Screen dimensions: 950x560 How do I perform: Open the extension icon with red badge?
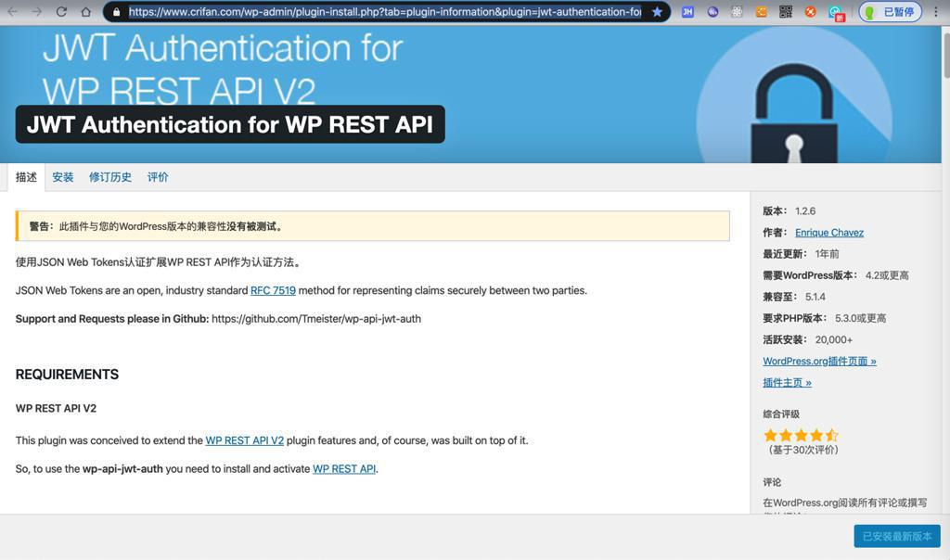coord(837,13)
